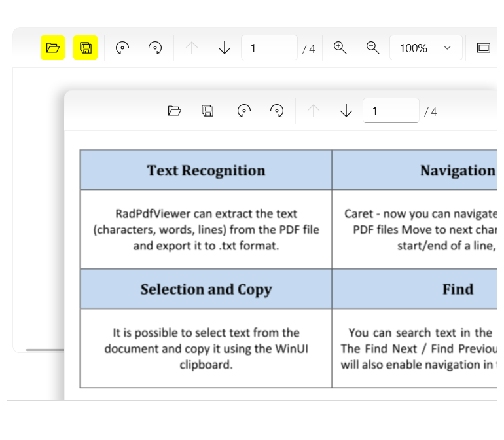Click the "It is possible to select text" paragraph
Screen dimensions: 504x440
click(206, 348)
